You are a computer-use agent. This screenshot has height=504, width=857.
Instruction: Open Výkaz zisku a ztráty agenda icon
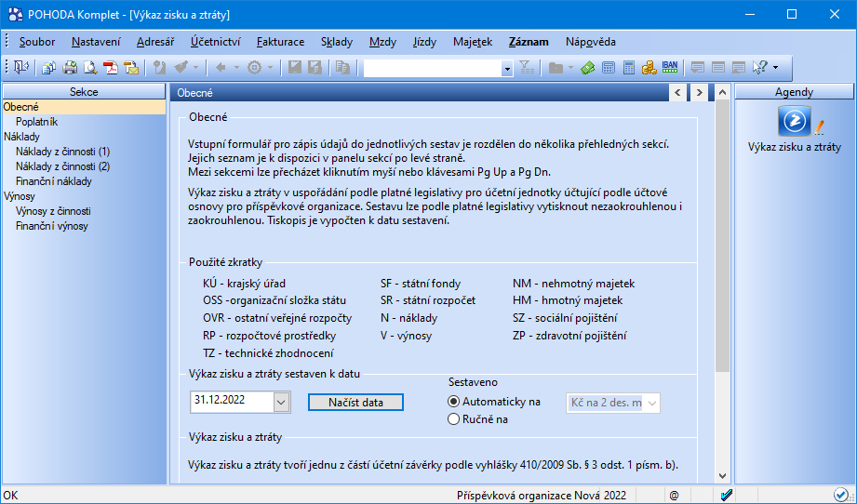click(794, 121)
